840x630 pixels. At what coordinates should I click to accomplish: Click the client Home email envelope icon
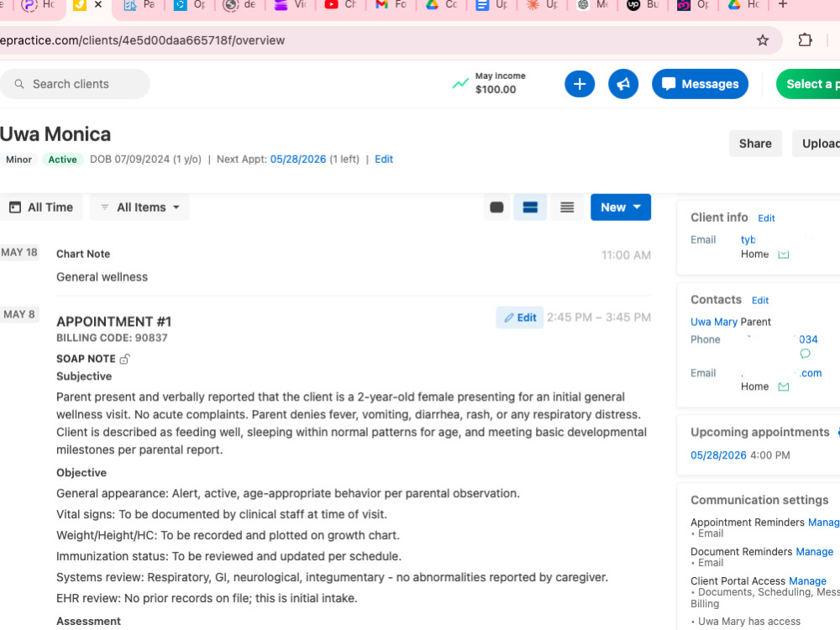[x=783, y=254]
